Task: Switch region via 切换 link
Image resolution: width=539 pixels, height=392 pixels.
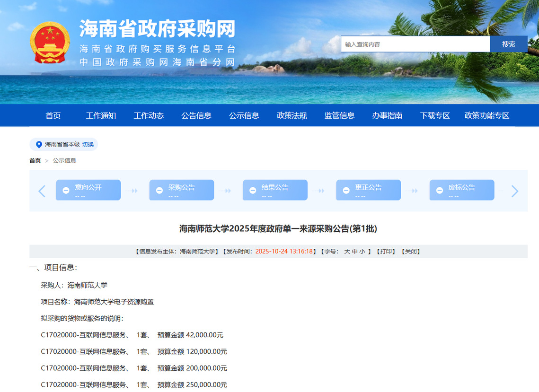Action: click(88, 145)
